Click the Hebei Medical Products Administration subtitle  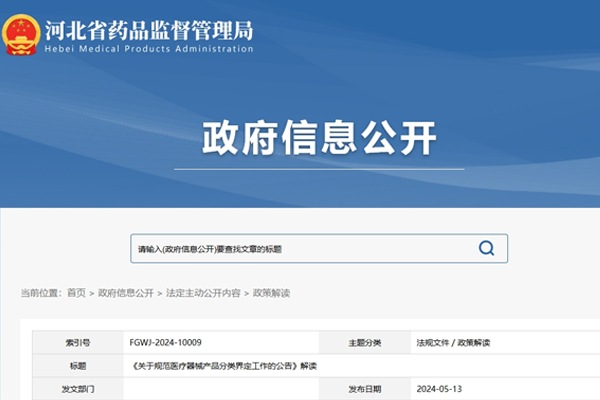tap(149, 49)
